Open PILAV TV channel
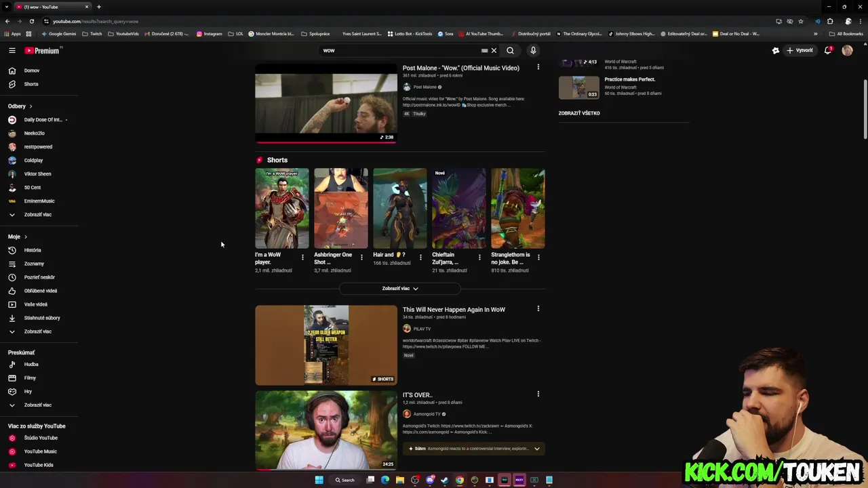Image resolution: width=868 pixels, height=488 pixels. coord(422,329)
